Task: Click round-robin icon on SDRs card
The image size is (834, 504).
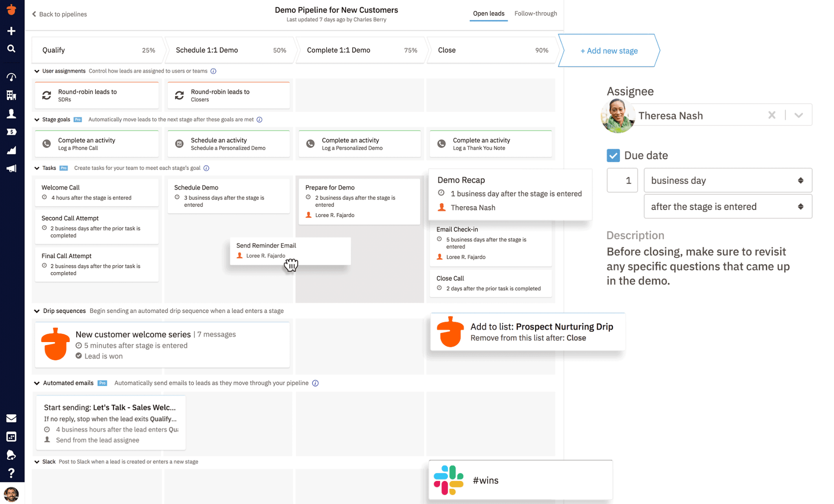Action: point(46,95)
